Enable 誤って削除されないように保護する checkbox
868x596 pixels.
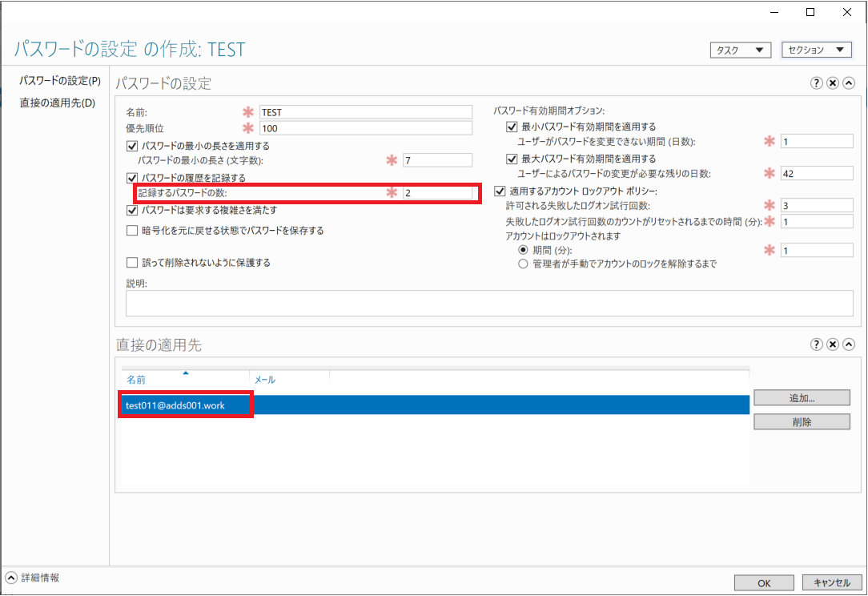132,263
